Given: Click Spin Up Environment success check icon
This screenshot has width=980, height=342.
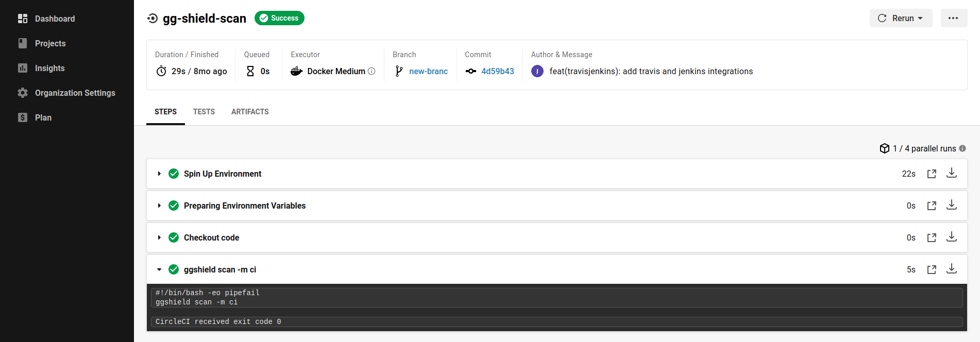Looking at the screenshot, I should 174,174.
